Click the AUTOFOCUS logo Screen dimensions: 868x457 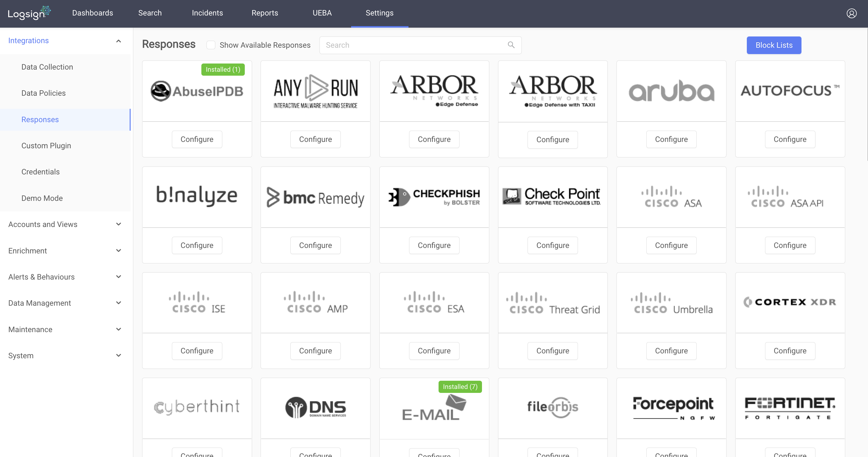[790, 90]
